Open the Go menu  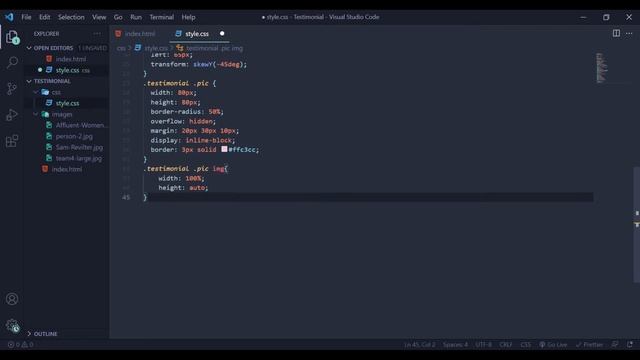tap(118, 17)
